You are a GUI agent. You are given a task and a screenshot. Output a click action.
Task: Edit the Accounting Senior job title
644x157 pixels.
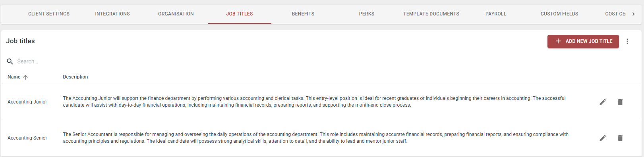(x=603, y=138)
